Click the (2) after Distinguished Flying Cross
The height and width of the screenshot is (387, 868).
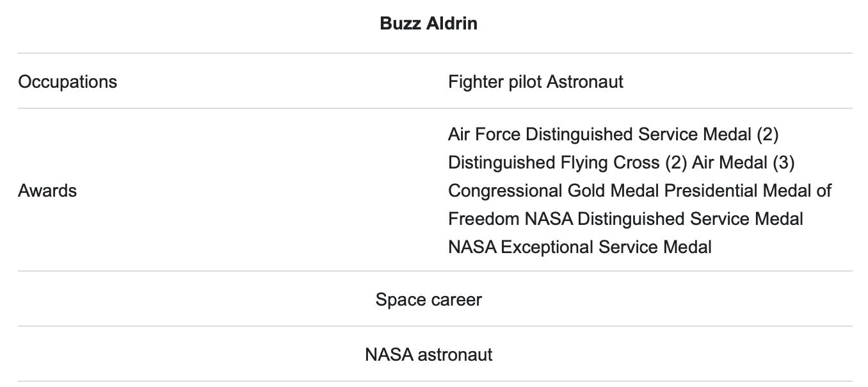point(675,163)
